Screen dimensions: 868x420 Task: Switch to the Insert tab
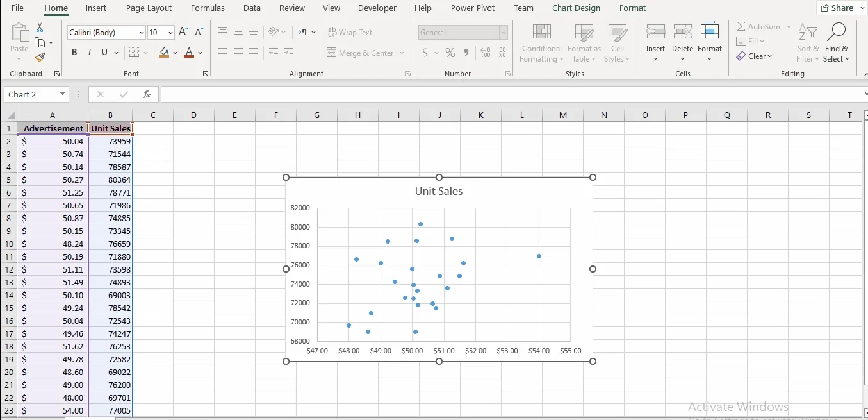click(96, 8)
